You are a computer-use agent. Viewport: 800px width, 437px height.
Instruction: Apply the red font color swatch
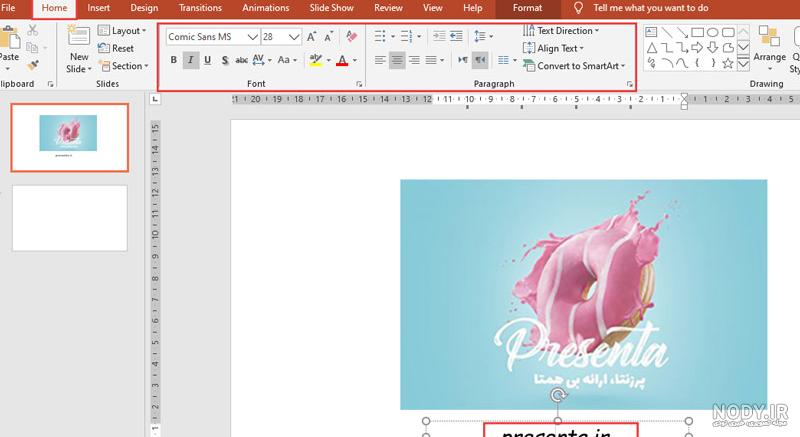(x=342, y=60)
